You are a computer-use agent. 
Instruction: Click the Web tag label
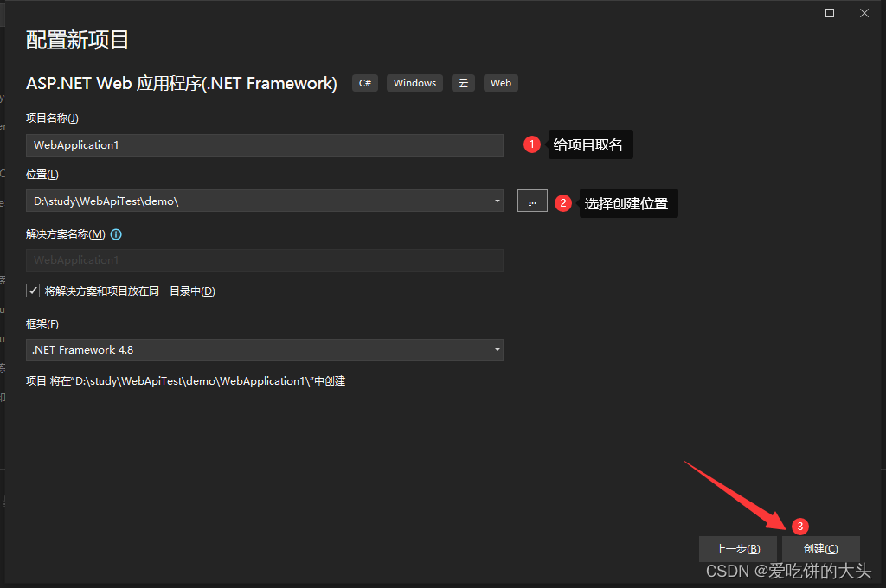(x=501, y=83)
